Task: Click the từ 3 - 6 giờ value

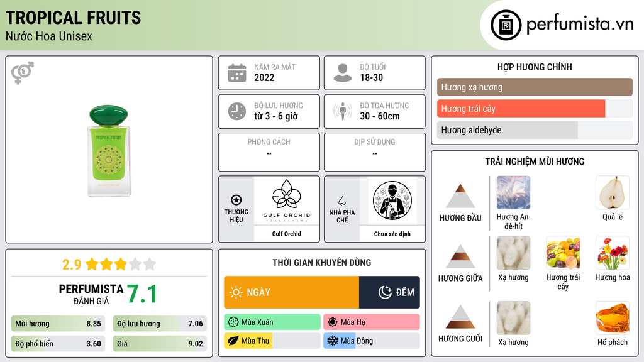Action: (x=276, y=116)
